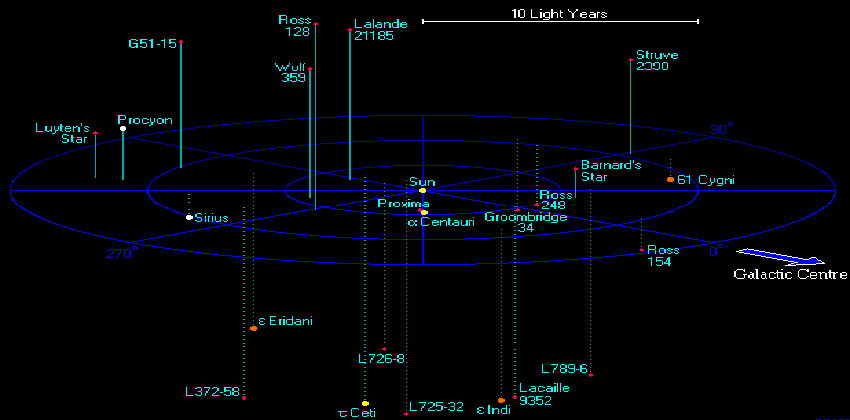850x420 pixels.
Task: Select the Lalande 21185 label
Action: click(x=381, y=30)
